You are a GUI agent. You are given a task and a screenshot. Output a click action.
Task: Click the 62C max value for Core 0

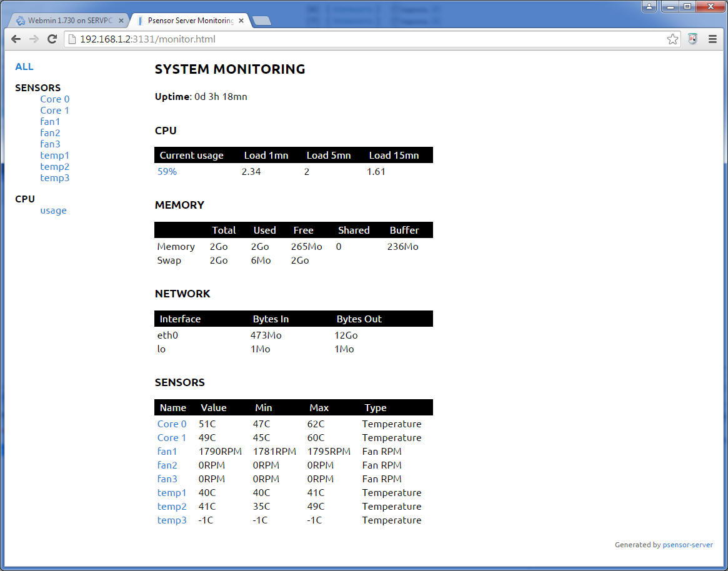[x=316, y=424]
